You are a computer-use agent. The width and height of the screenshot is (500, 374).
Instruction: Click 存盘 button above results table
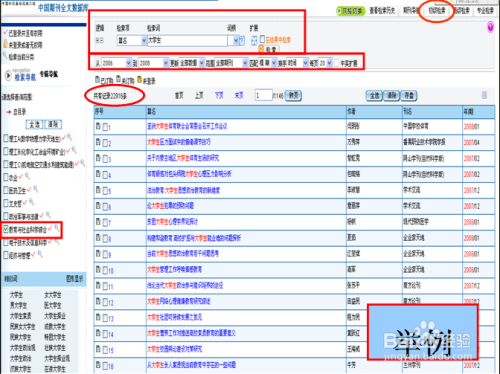pos(409,96)
